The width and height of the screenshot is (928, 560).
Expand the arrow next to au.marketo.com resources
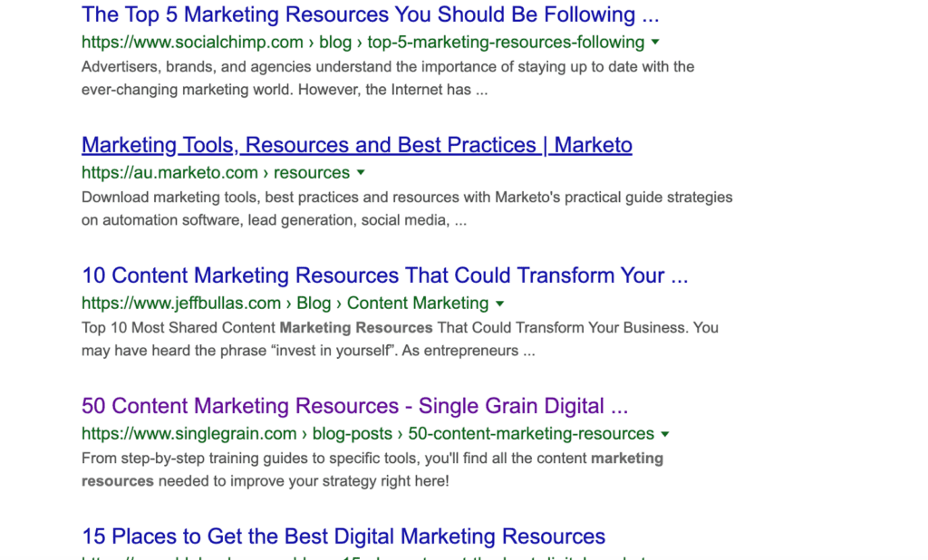(361, 173)
